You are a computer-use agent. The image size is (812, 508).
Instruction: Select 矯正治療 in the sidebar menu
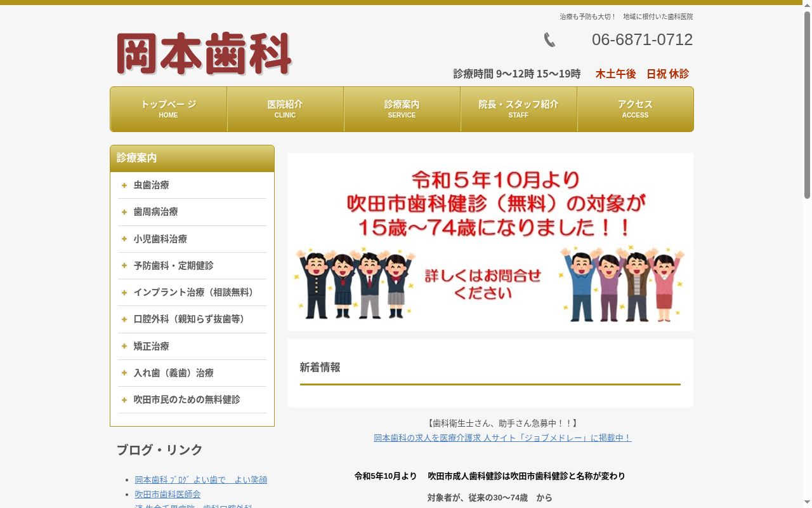tap(151, 346)
